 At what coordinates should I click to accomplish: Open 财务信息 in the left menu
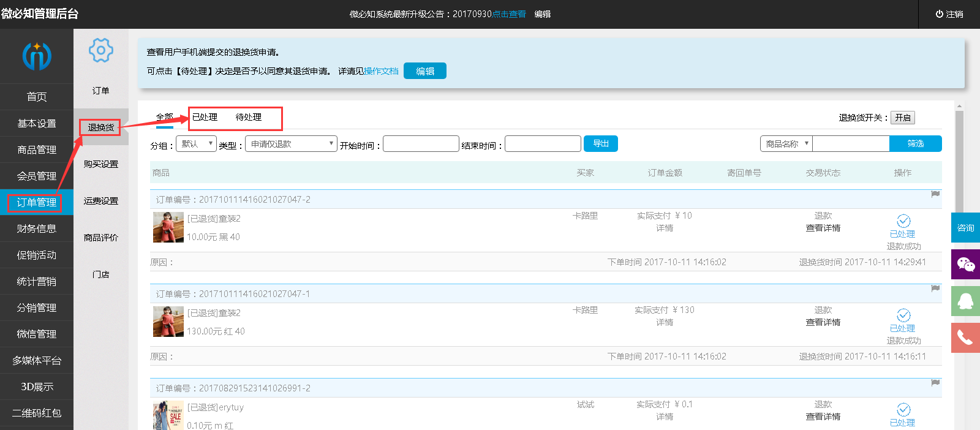point(37,228)
